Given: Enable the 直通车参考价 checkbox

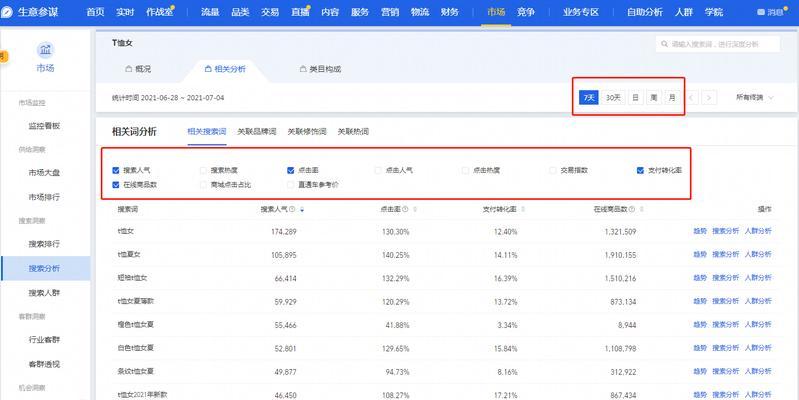Looking at the screenshot, I should [x=290, y=185].
